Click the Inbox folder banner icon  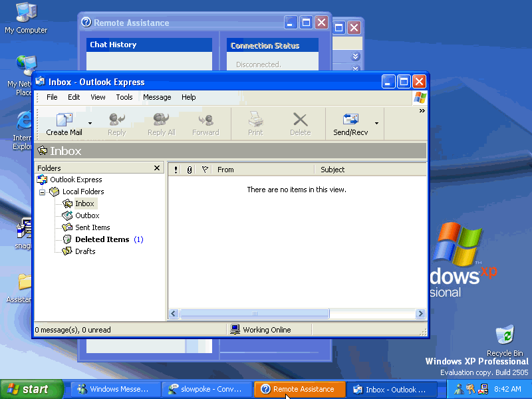[x=43, y=151]
